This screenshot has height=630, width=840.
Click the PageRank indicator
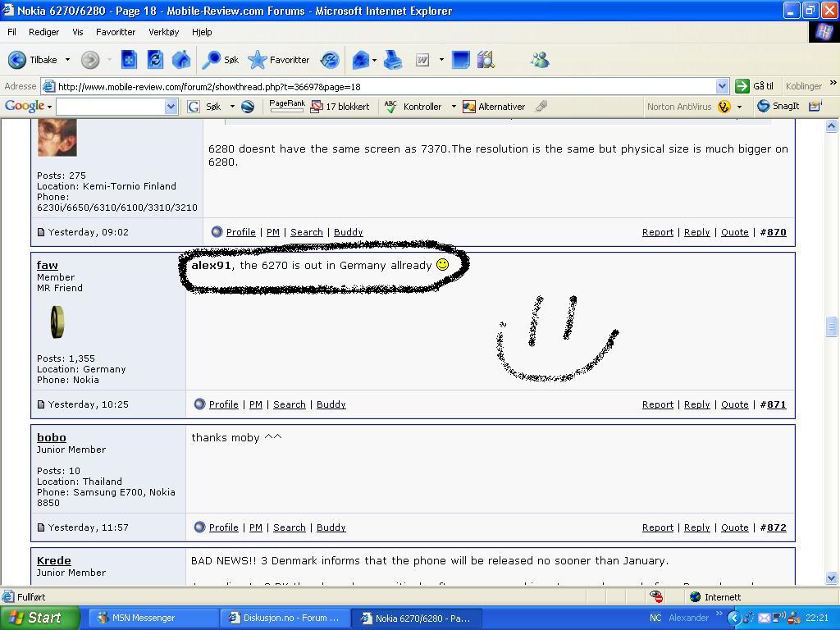coord(287,106)
